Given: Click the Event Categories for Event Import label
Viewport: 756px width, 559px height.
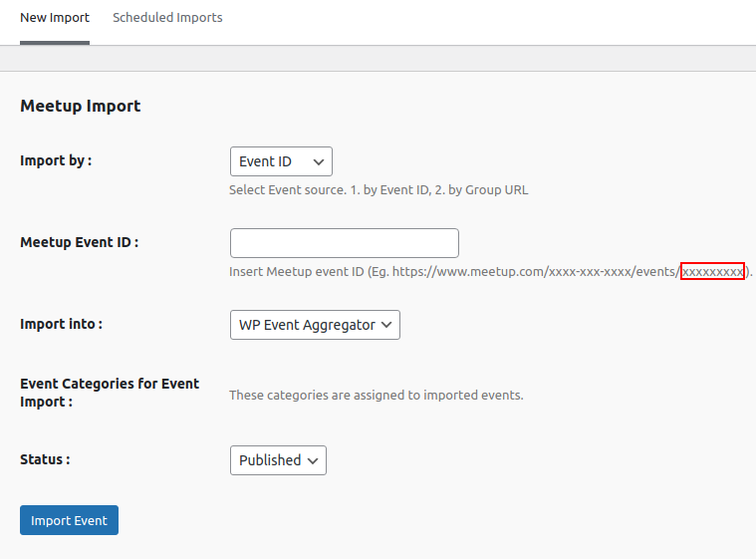Looking at the screenshot, I should [110, 393].
